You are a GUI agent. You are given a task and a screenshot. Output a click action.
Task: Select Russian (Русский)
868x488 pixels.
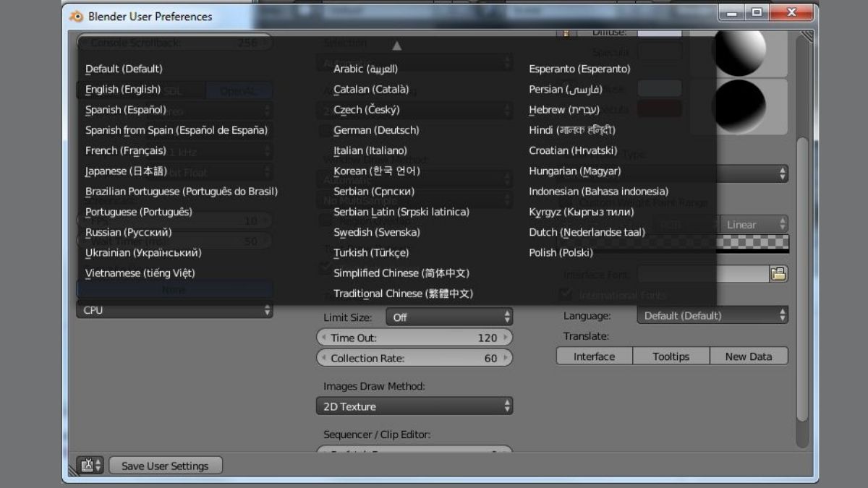129,232
